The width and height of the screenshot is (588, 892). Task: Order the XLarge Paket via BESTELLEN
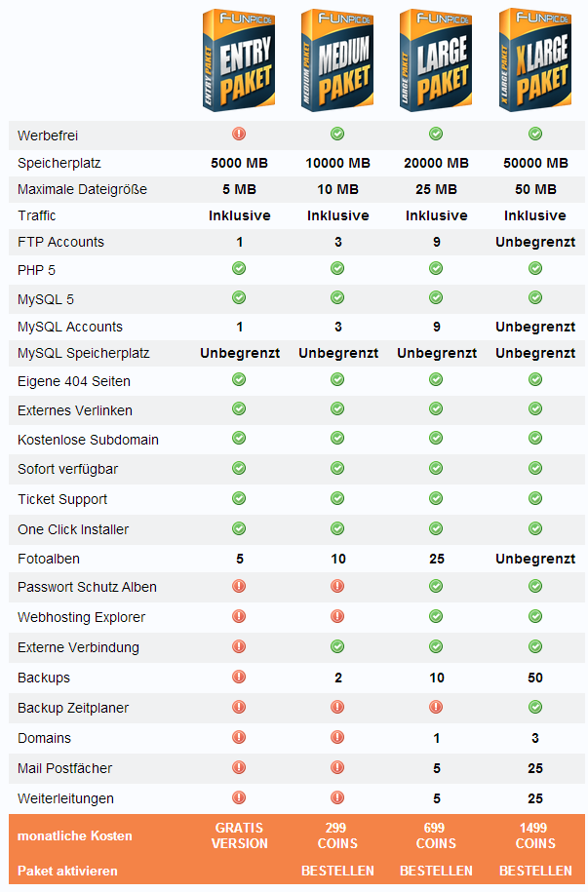pos(535,871)
